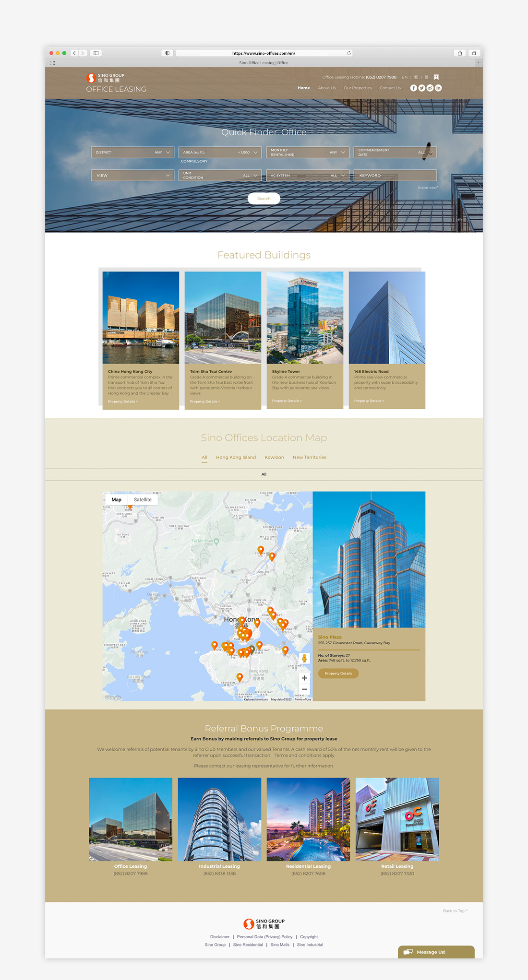The image size is (528, 980).
Task: Click the Office Leasing thumbnail image
Action: 131,819
